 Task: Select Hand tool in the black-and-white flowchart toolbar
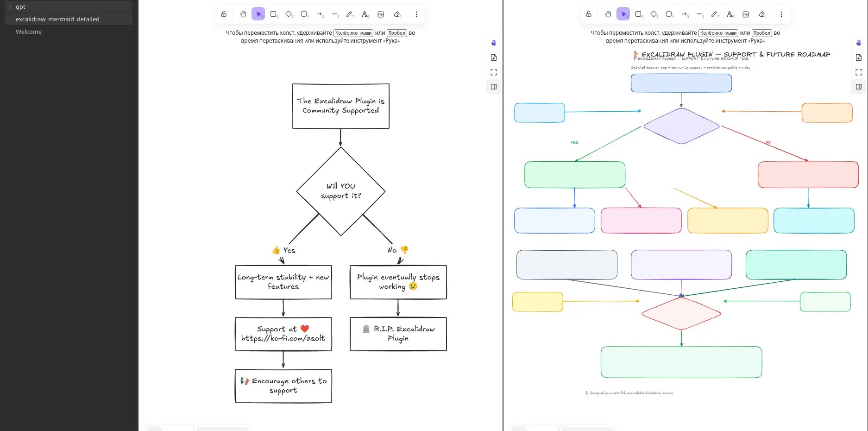243,14
